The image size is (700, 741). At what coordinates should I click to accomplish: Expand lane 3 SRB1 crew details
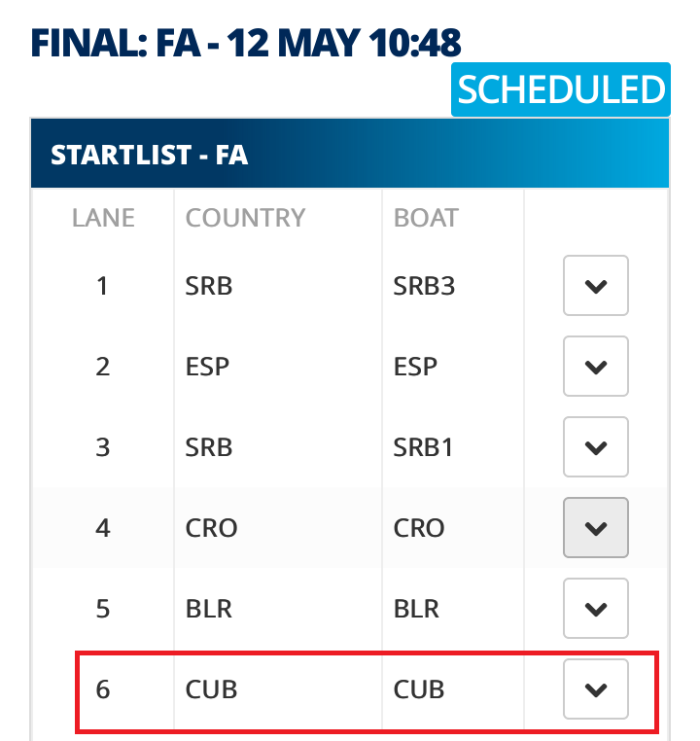(596, 447)
